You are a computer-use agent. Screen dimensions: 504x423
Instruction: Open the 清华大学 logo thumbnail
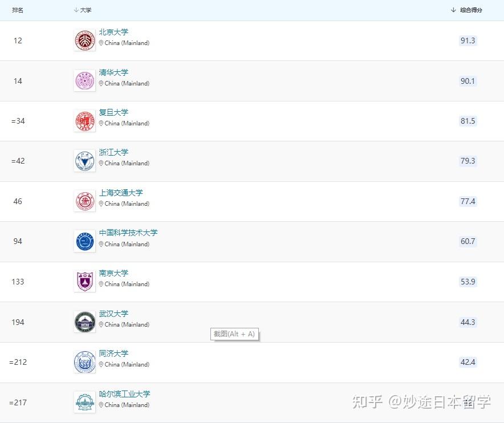(85, 80)
